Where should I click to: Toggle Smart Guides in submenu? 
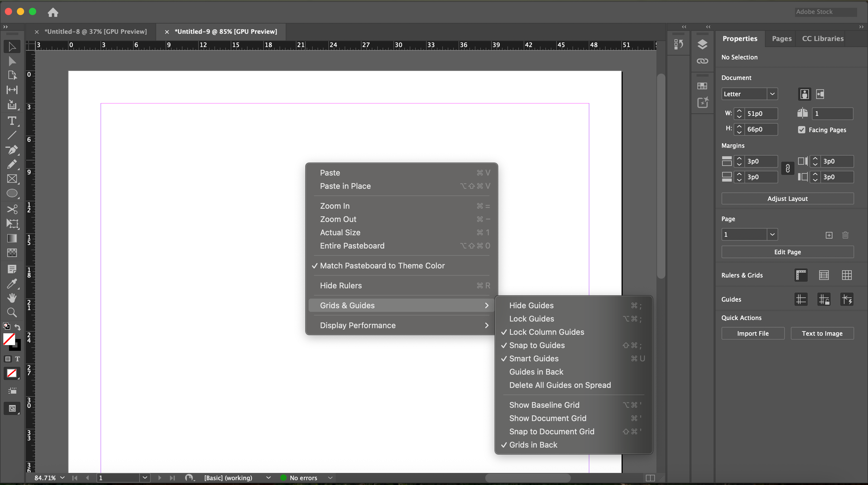pos(534,359)
